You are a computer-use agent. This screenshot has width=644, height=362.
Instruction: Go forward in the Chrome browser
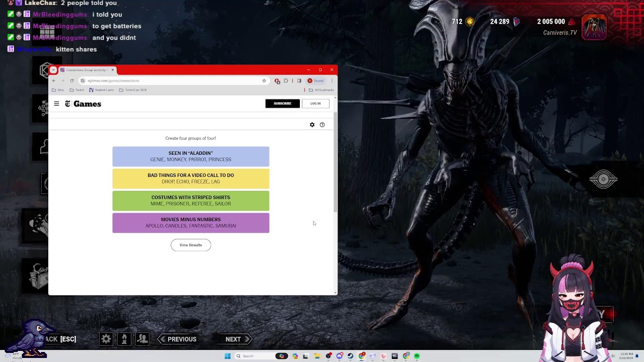click(62, 80)
